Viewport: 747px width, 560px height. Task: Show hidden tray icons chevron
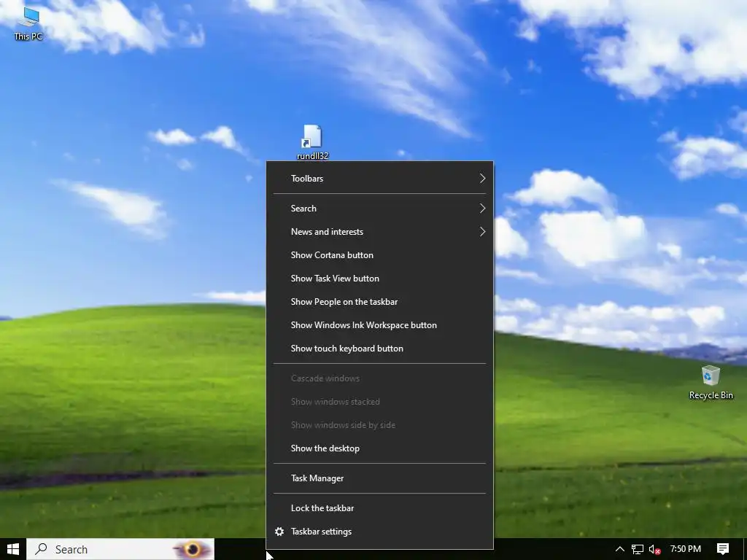(619, 549)
